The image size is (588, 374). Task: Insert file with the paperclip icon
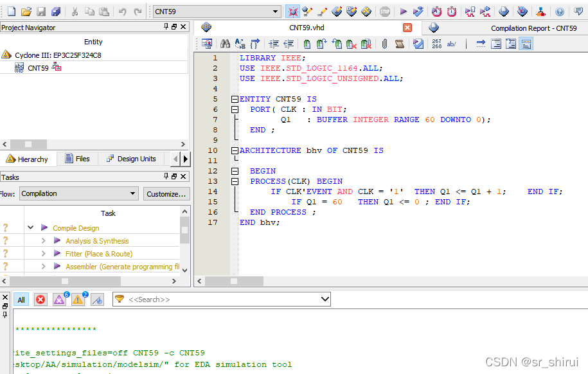[384, 44]
